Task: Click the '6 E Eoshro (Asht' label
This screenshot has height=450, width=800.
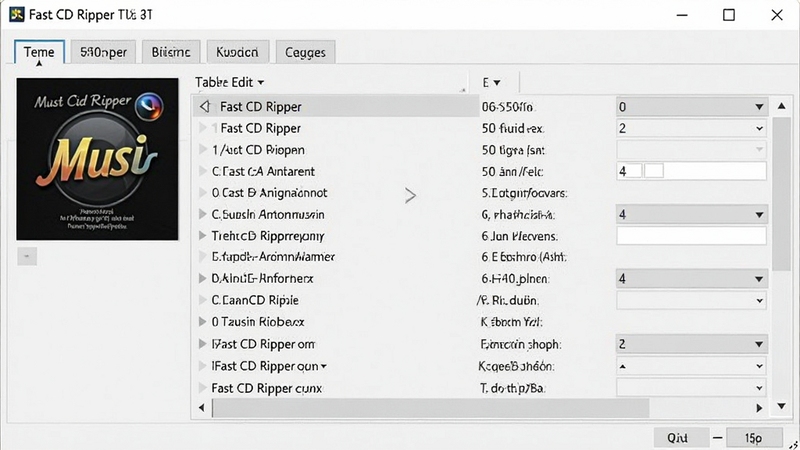Action: tap(524, 257)
